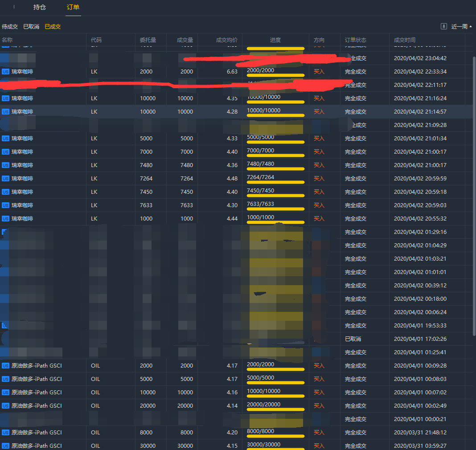Click 完全成交 status at 20:55:32 row
476x450 pixels.
pos(356,218)
